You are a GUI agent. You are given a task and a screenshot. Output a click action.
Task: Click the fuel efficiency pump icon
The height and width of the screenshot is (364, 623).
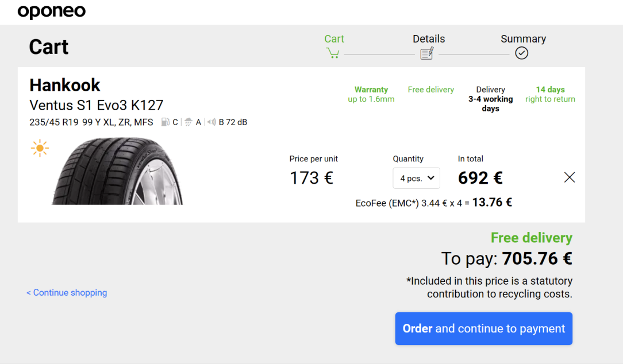point(166,122)
